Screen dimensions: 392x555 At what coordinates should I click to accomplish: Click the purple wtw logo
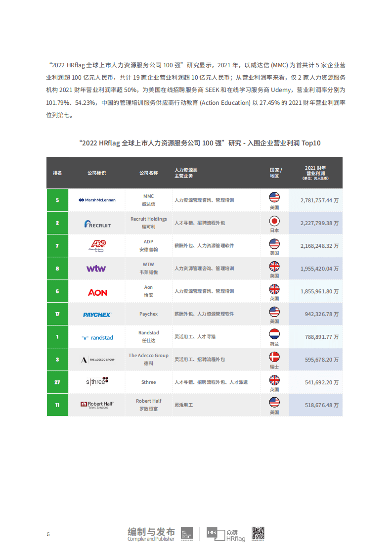[96, 269]
